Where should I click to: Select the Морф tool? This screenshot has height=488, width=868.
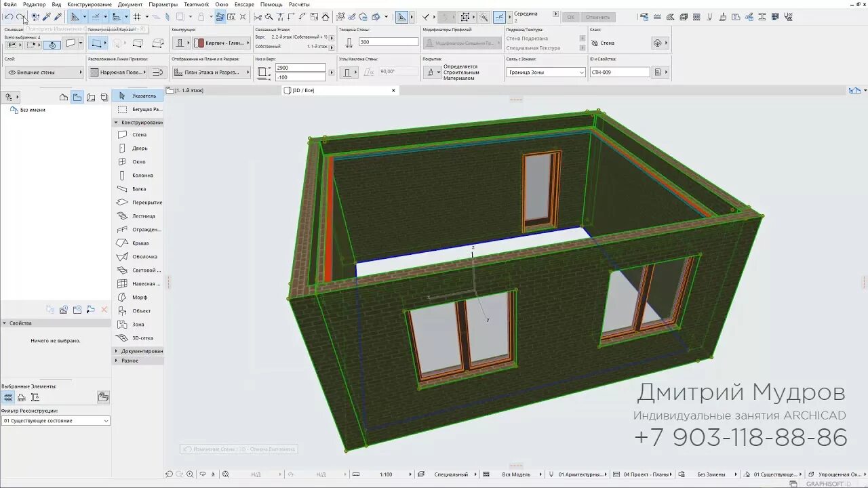tap(138, 298)
